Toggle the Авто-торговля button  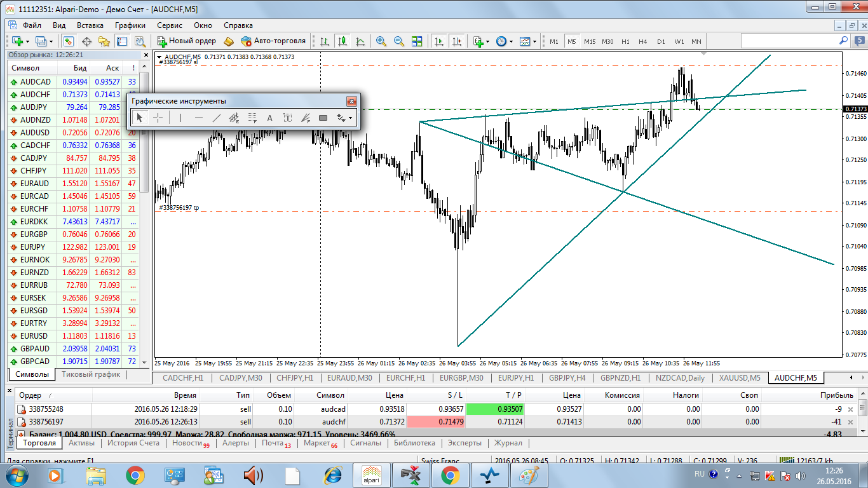click(x=273, y=41)
